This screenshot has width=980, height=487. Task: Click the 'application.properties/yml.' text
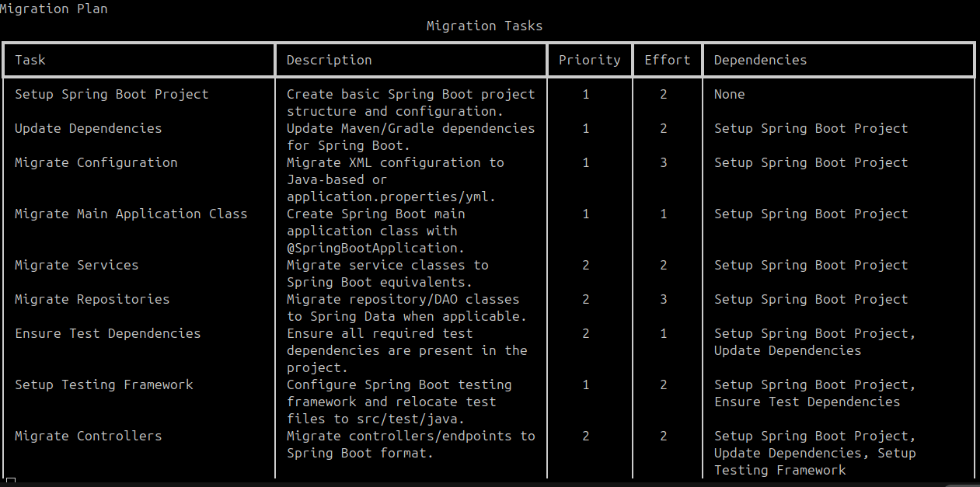coord(392,197)
